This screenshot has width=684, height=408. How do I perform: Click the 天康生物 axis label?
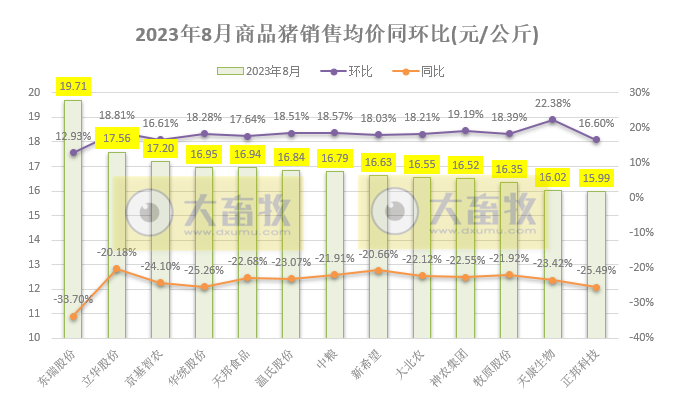coord(536,368)
